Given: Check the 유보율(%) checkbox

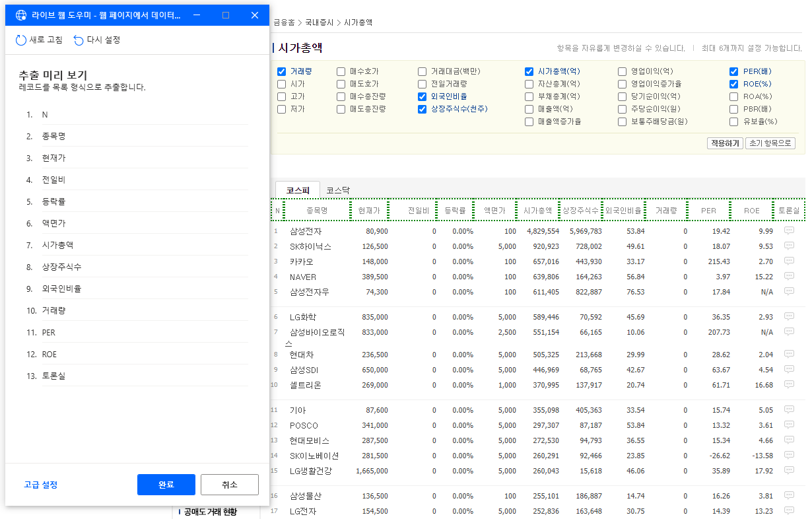Looking at the screenshot, I should coord(734,121).
